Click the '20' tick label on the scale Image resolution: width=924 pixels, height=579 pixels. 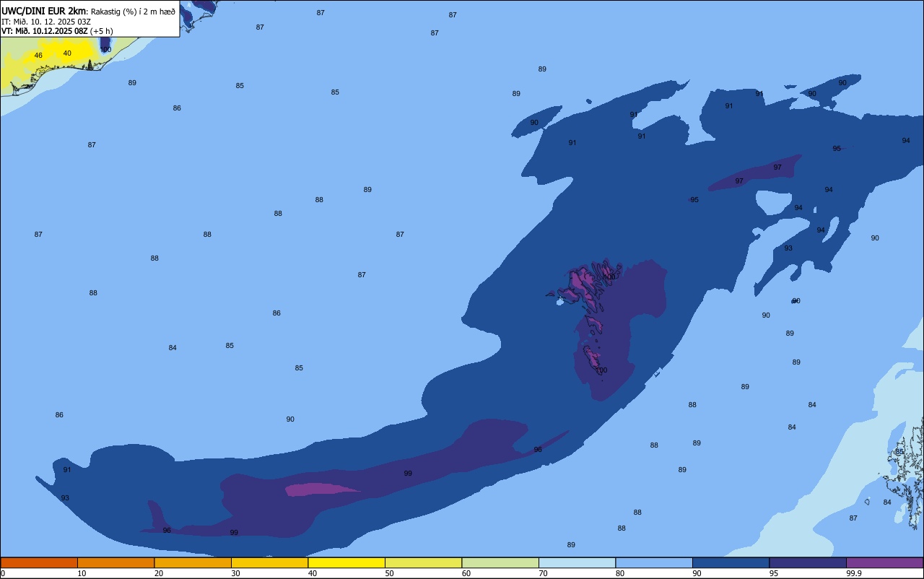(159, 573)
